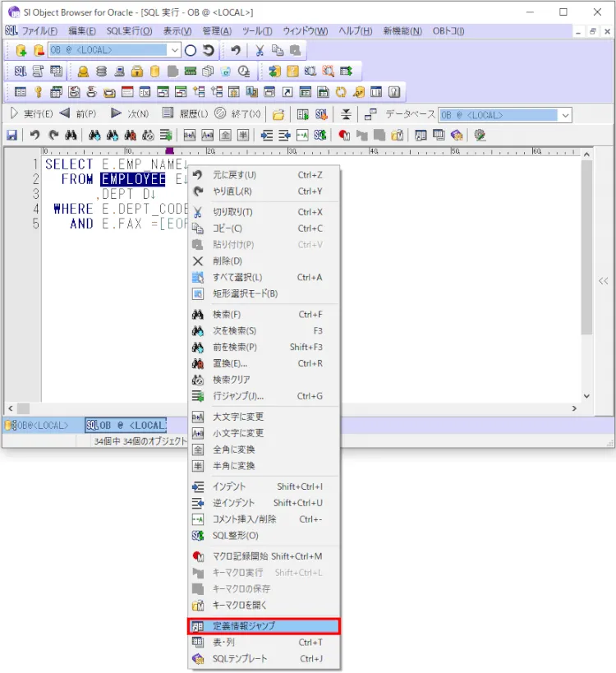Click gear settings icon in editor toolbar
This screenshot has width=616, height=673.
(480, 136)
